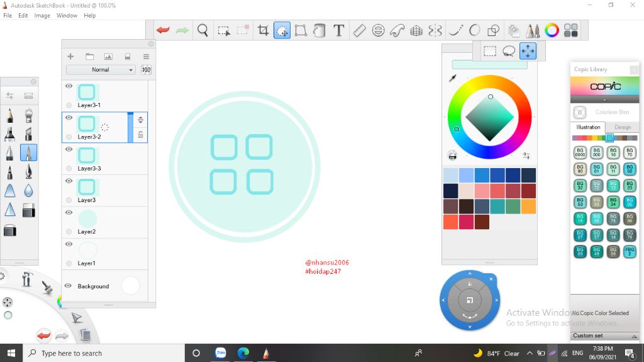Click the move/transform arrows button
The height and width of the screenshot is (362, 644).
click(x=528, y=51)
